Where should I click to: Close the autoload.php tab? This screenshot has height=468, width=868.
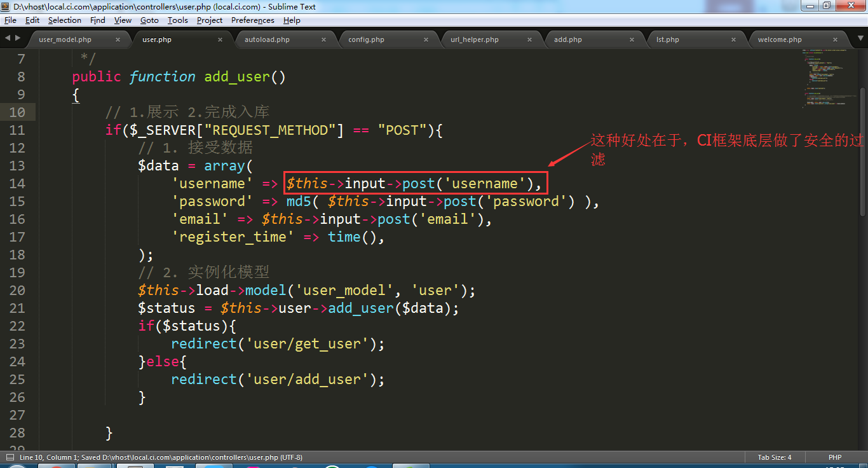tap(323, 39)
